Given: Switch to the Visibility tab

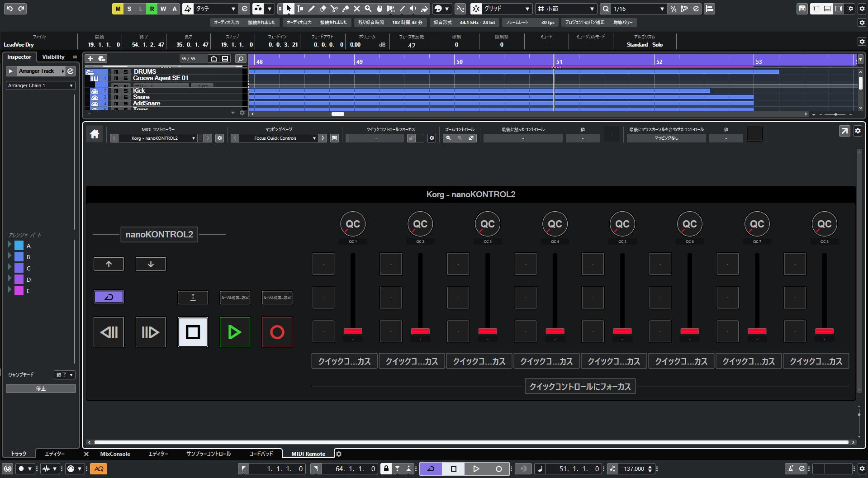Looking at the screenshot, I should (x=53, y=57).
